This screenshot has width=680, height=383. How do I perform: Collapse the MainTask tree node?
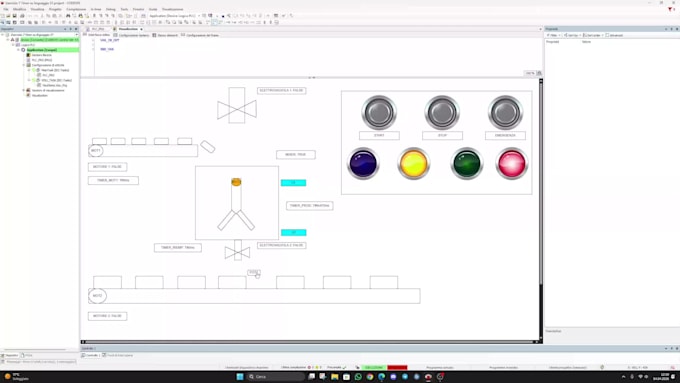point(29,70)
